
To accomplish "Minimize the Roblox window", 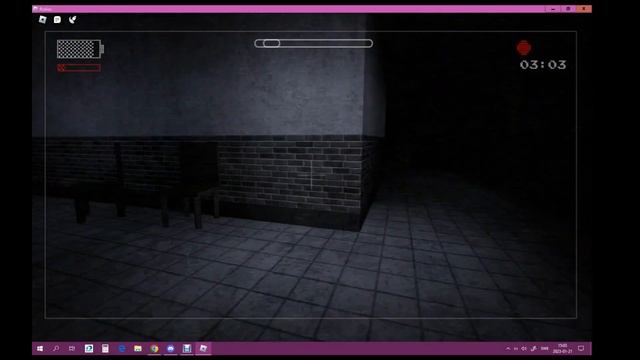I will coord(553,9).
